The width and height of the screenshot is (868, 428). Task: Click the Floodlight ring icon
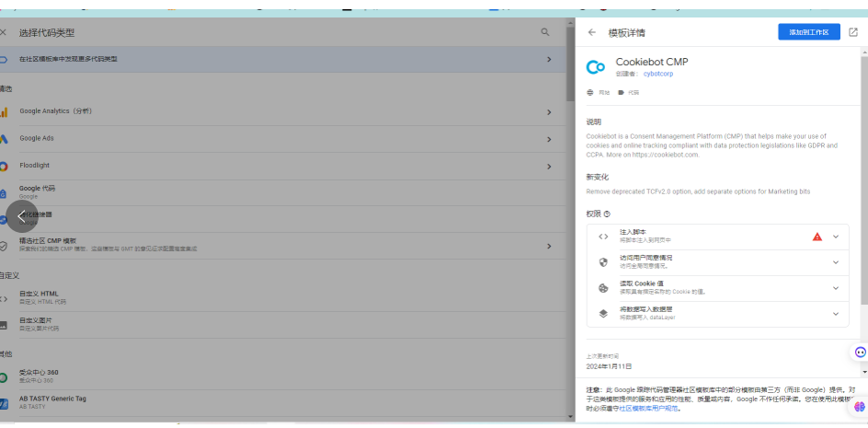point(4,167)
